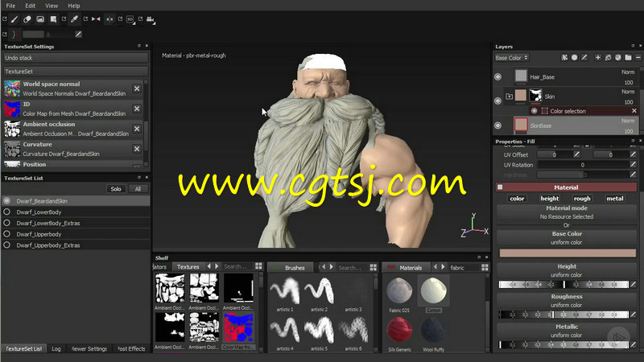This screenshot has width=644, height=362.
Task: Click the brush stroke preview icon
Action: click(x=14, y=35)
